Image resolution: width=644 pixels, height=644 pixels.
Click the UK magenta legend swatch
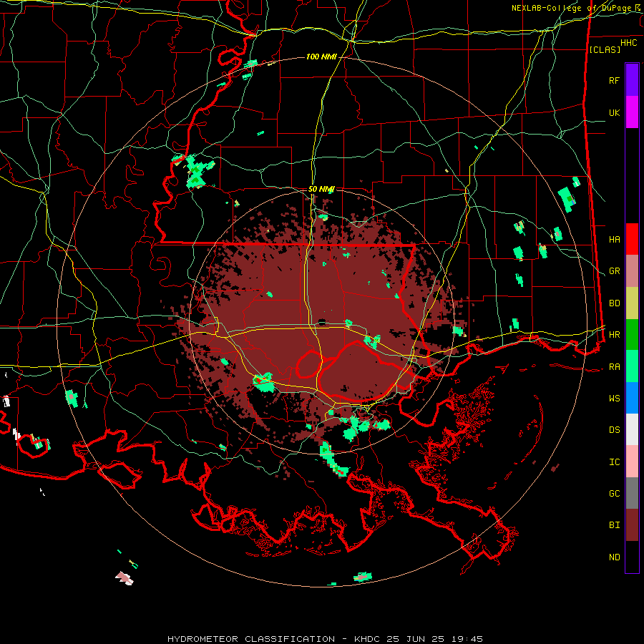point(632,112)
